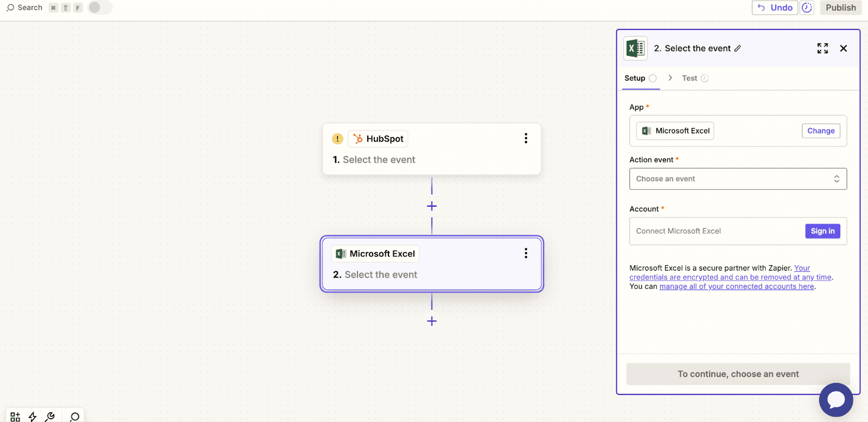Click the chevron between Setup and Test
Viewport: 868px width, 422px height.
click(670, 78)
